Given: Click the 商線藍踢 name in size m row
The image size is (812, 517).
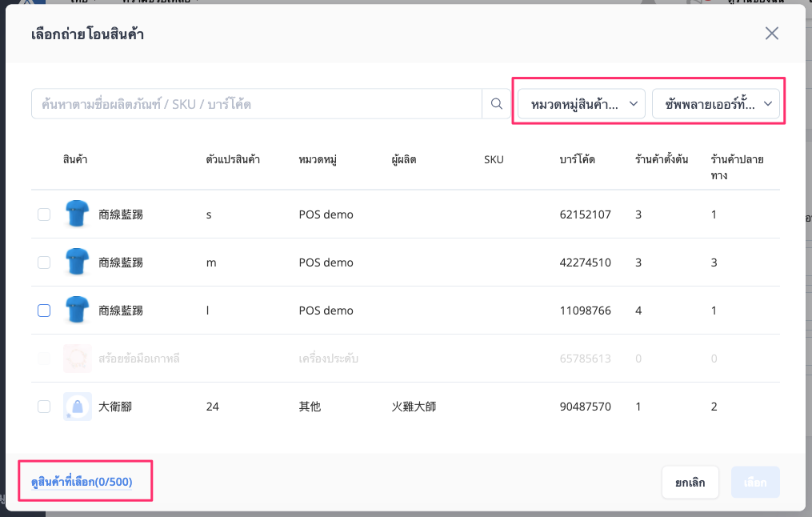Looking at the screenshot, I should pyautogui.click(x=121, y=263).
